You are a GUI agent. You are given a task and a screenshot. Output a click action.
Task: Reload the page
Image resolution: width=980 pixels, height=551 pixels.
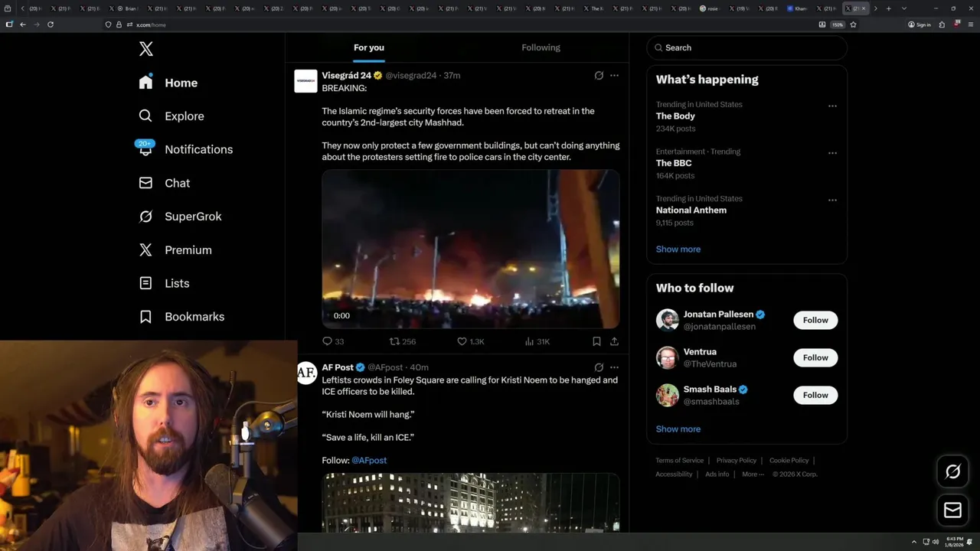tap(51, 24)
